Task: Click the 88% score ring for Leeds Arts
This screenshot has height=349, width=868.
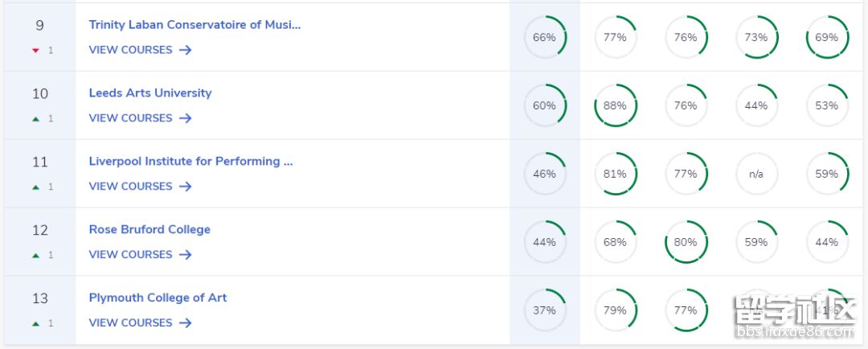Action: click(615, 105)
